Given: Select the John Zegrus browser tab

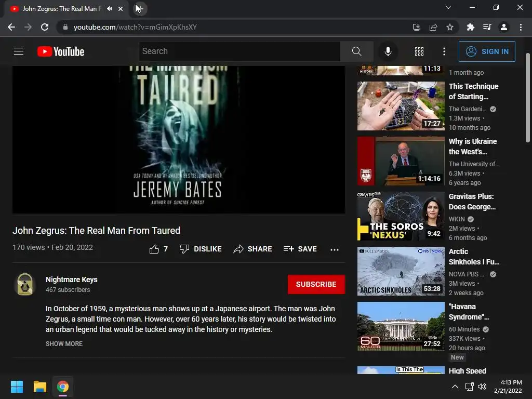Looking at the screenshot, I should tap(66, 9).
